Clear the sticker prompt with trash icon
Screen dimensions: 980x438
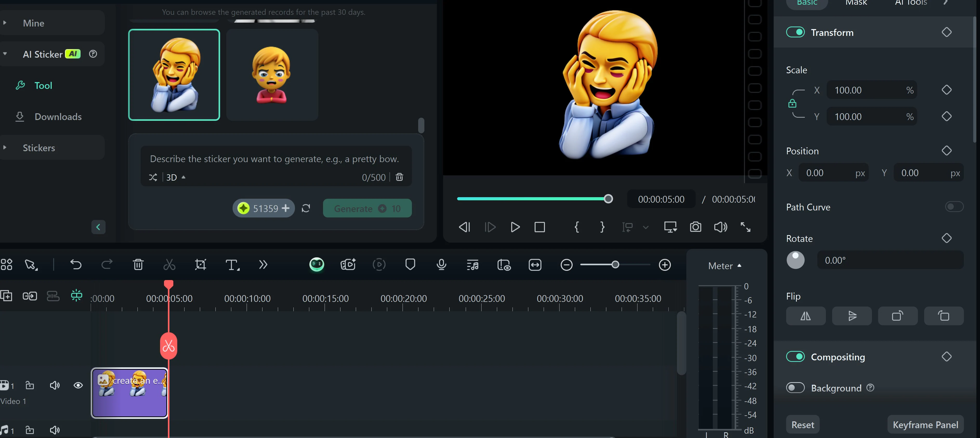pyautogui.click(x=399, y=177)
